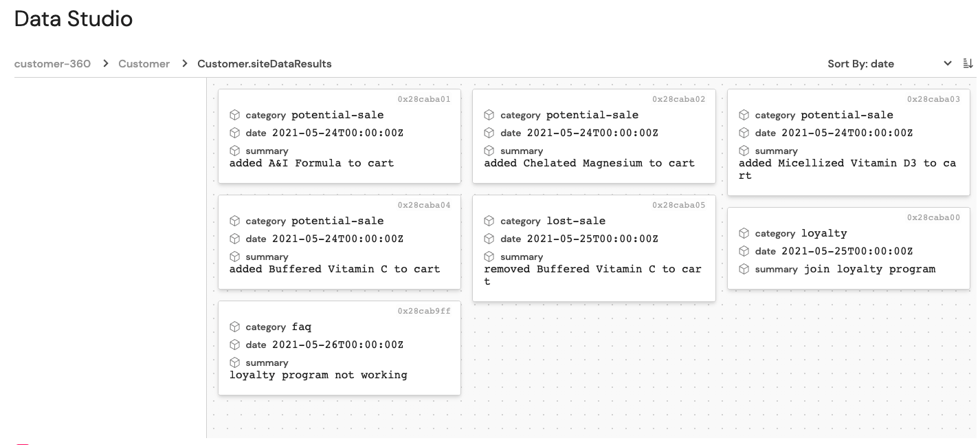Click summary cube icon in loyalty card
The image size is (980, 445).
tap(744, 269)
